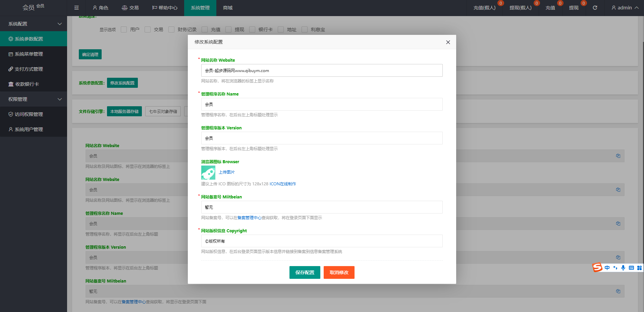This screenshot has height=312, width=644.
Task: Collapse the 权限管理 sidebar group
Action: (34, 99)
